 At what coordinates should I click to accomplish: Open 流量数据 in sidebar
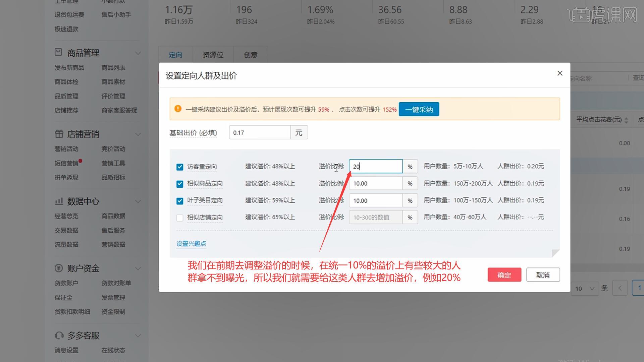click(x=66, y=244)
